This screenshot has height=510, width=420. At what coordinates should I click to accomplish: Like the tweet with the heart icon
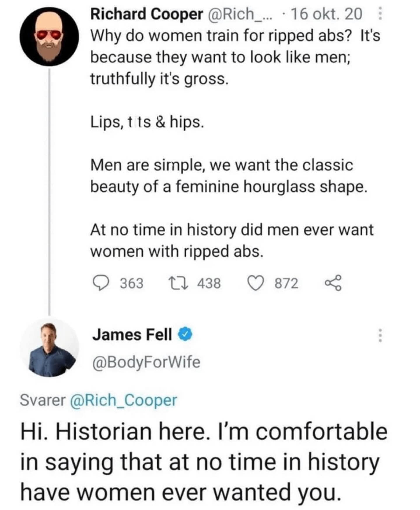tap(255, 283)
